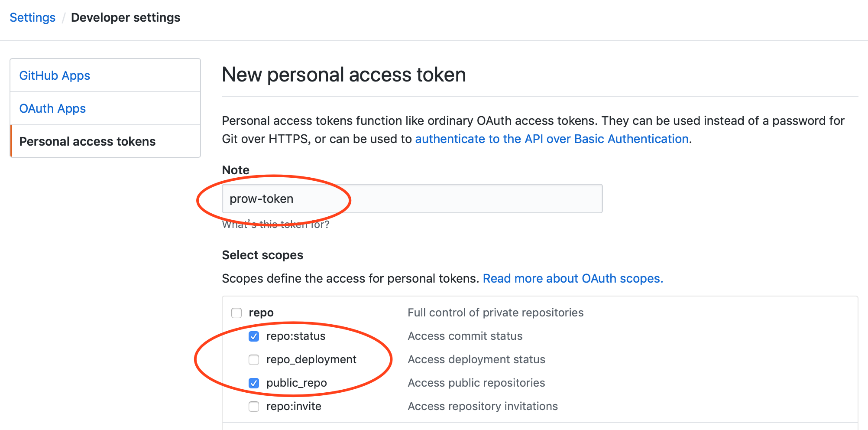Screen dimensions: 868x430
Task: Click the Developer settings breadcrumb text
Action: pos(126,18)
